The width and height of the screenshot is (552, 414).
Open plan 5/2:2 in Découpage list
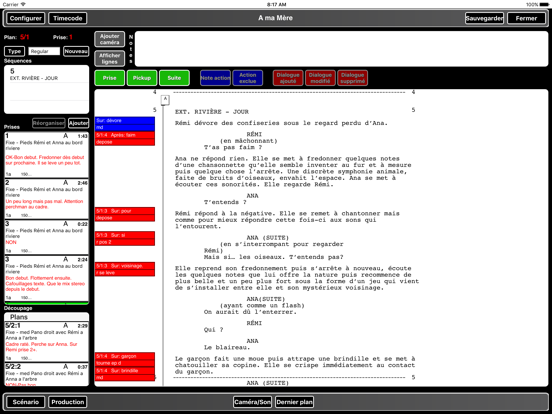pos(46,374)
